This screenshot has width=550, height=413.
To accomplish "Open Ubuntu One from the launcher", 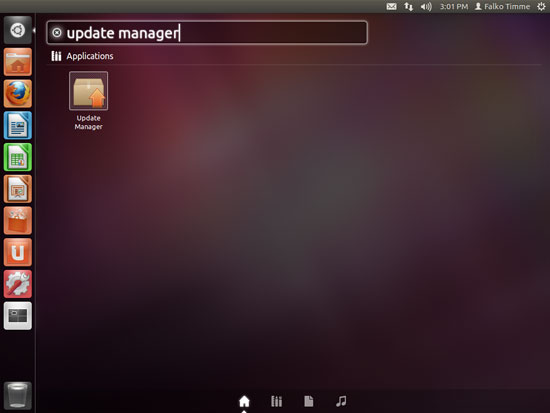I will [18, 252].
